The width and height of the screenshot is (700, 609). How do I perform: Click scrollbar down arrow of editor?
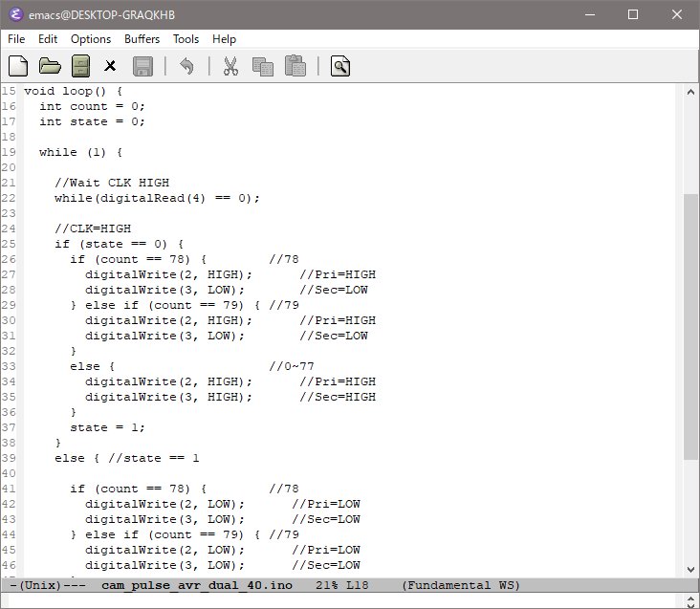pos(690,569)
